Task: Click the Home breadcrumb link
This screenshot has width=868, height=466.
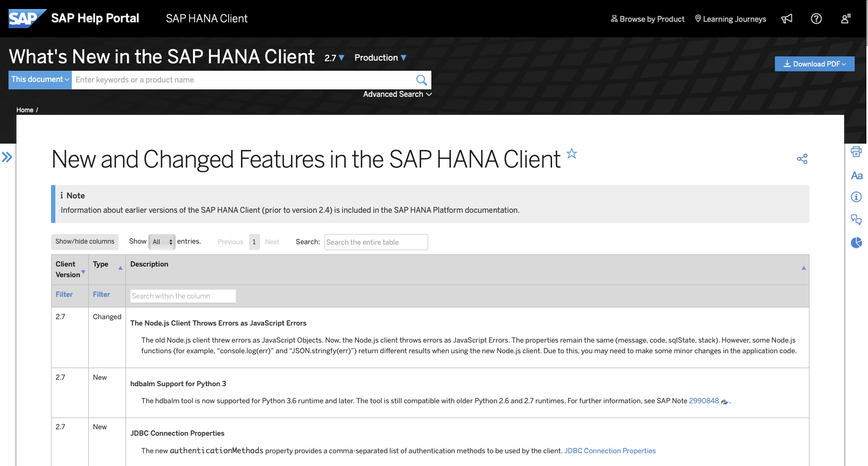Action: pos(25,110)
